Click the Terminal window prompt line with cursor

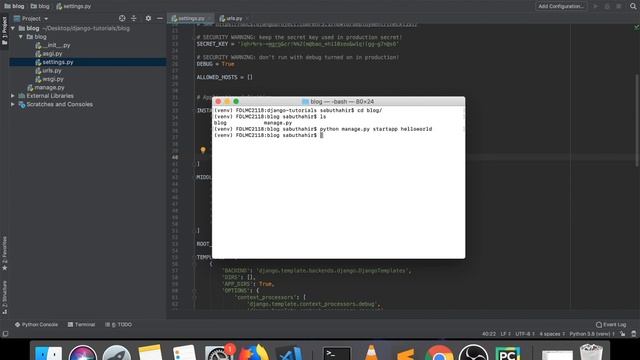[269, 135]
